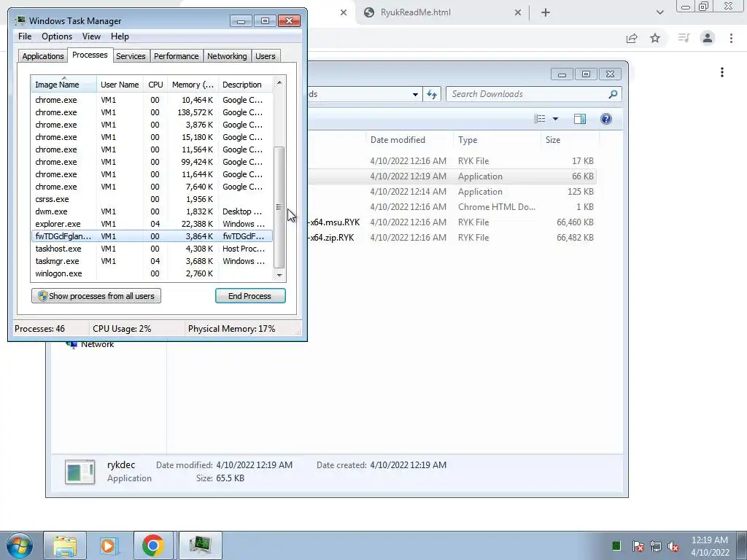Image resolution: width=747 pixels, height=560 pixels.
Task: Select the taskhost.exe process row
Action: pyautogui.click(x=152, y=249)
